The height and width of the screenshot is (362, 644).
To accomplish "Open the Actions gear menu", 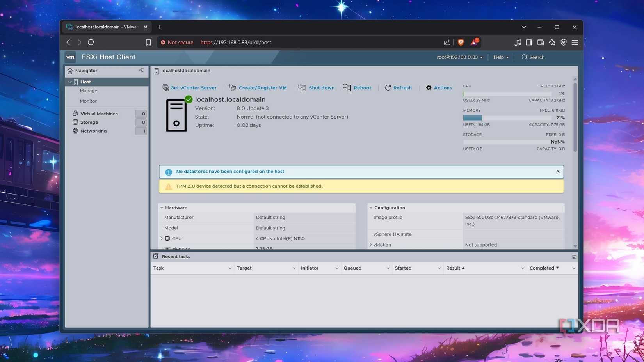I will click(439, 88).
